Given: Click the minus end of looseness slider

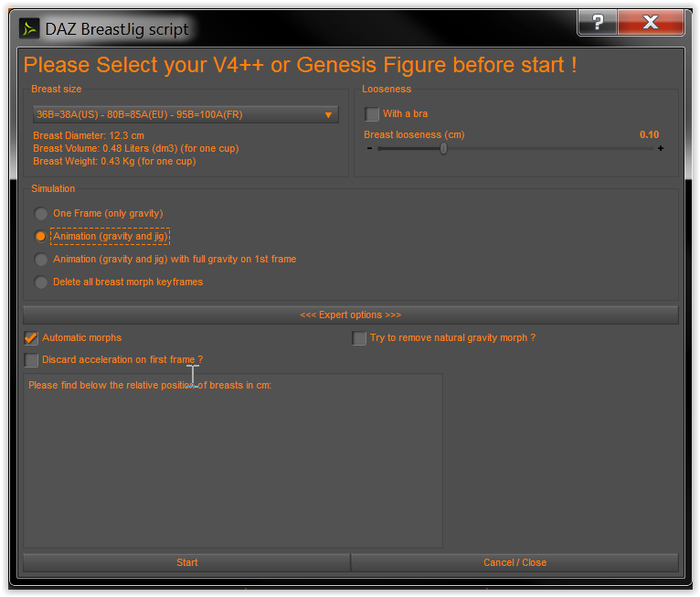Looking at the screenshot, I should coord(369,148).
